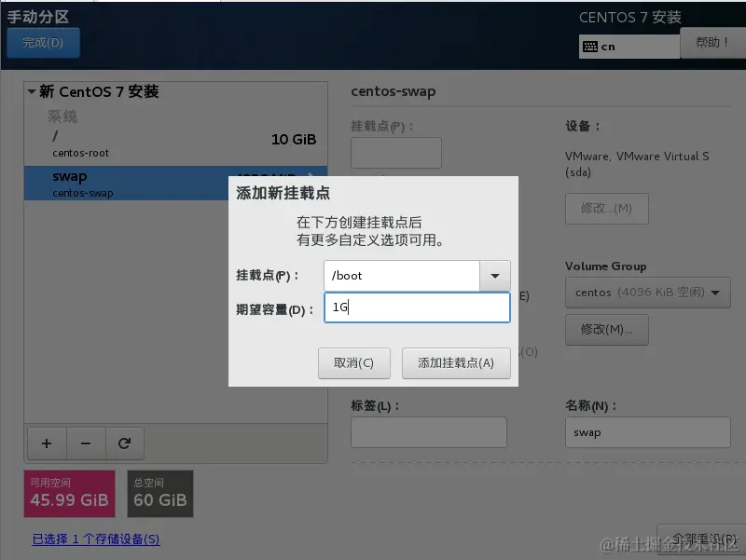Click the 添加挂载点(A) button
746x560 pixels.
(454, 363)
